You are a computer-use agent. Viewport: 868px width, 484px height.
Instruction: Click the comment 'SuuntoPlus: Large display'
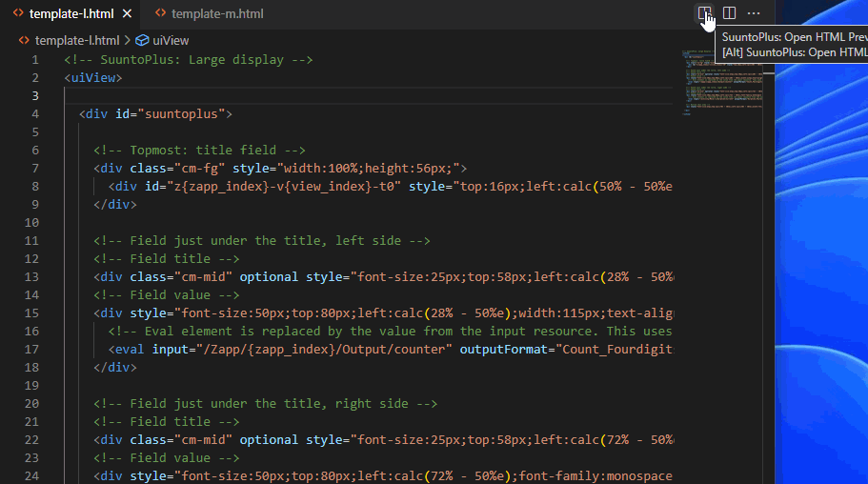[189, 60]
